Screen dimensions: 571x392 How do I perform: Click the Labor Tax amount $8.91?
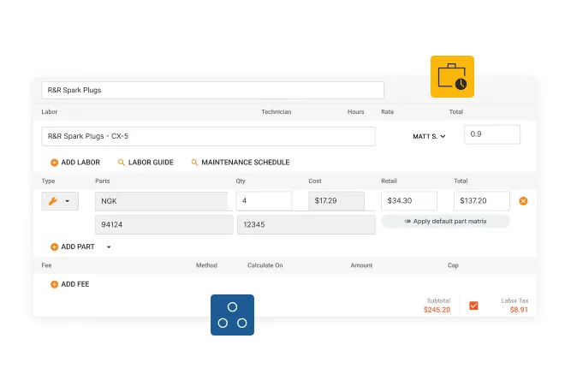point(519,310)
